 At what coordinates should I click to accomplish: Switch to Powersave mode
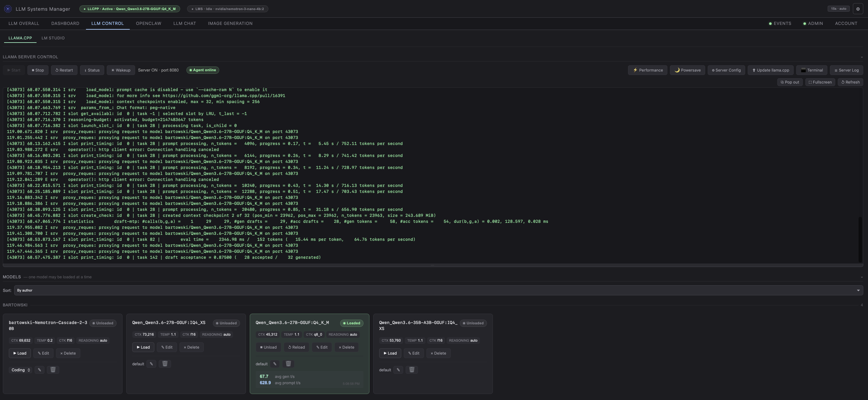point(688,70)
